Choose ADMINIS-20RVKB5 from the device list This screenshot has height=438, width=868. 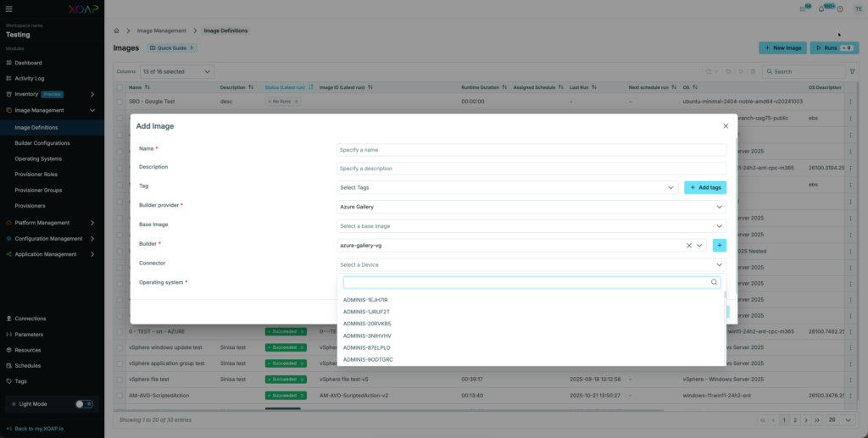[x=367, y=324]
